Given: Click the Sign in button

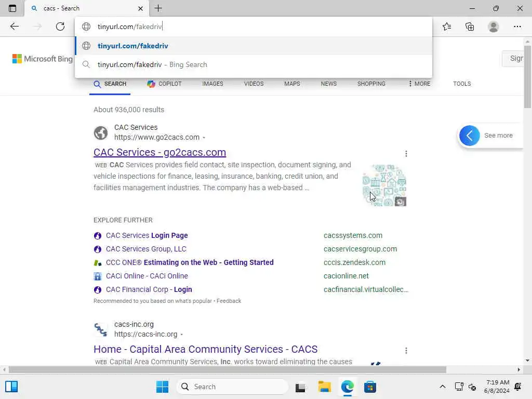Looking at the screenshot, I should coord(513,58).
